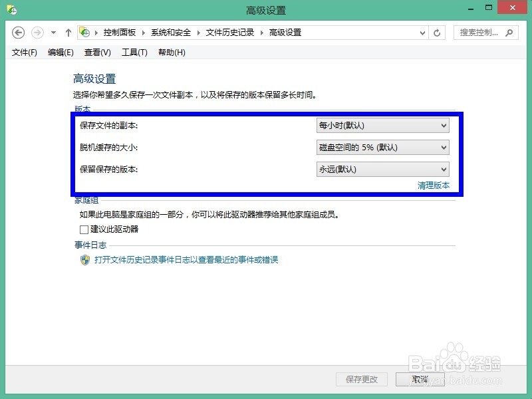Click the forward navigation arrow
The image size is (532, 399).
(37, 32)
